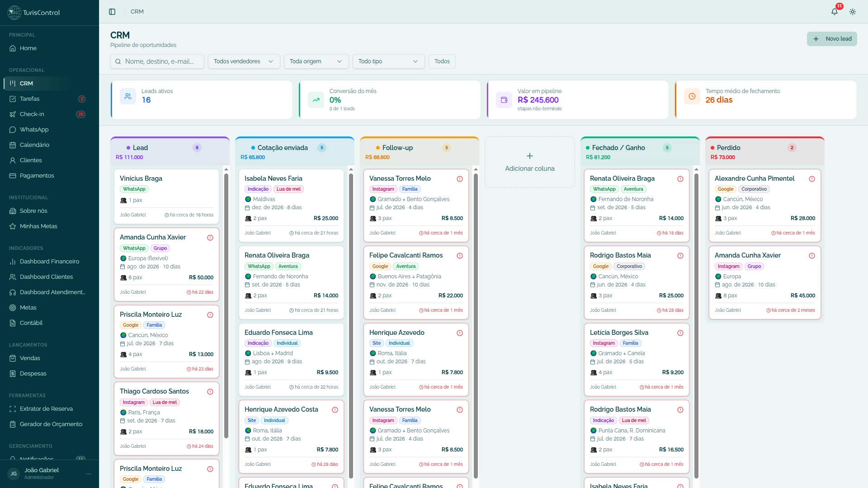Click the Corporativo tag on Alexandre Cunha Pimentel
Image resolution: width=868 pixels, height=488 pixels.
[754, 189]
